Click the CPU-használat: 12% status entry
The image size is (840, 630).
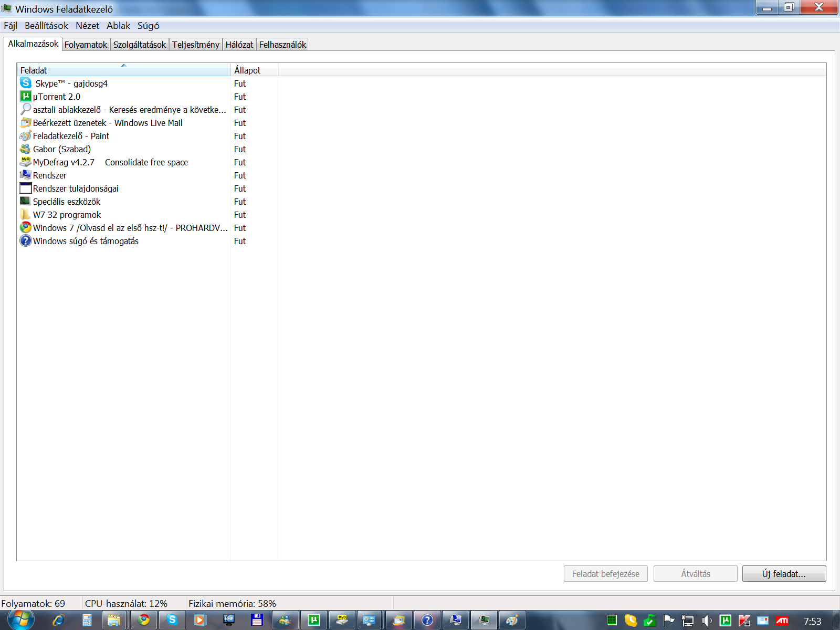pos(126,604)
